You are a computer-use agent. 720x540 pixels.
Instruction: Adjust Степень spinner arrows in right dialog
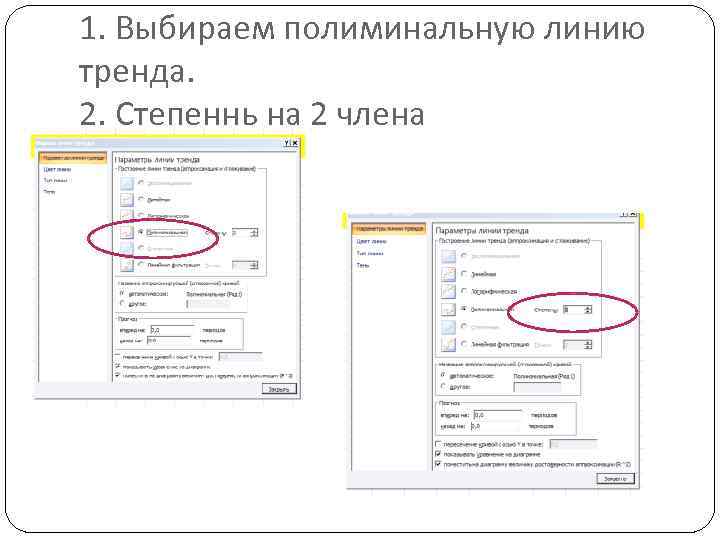tap(588, 309)
